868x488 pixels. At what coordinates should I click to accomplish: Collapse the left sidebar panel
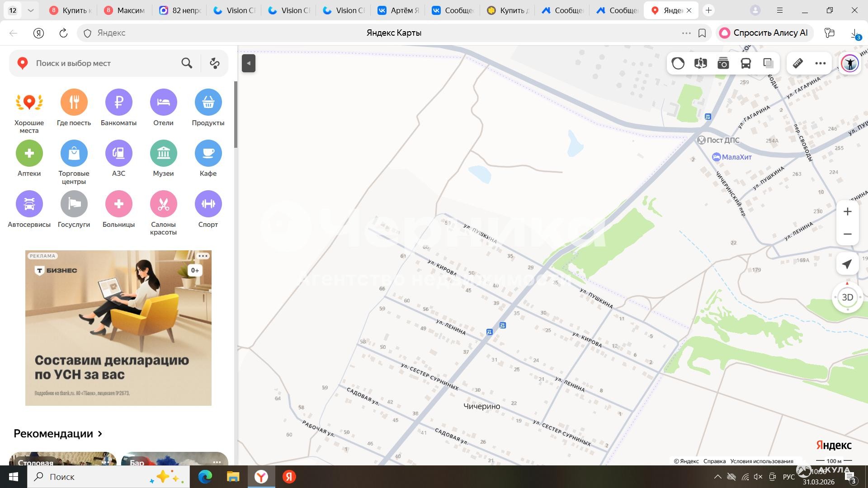click(249, 63)
